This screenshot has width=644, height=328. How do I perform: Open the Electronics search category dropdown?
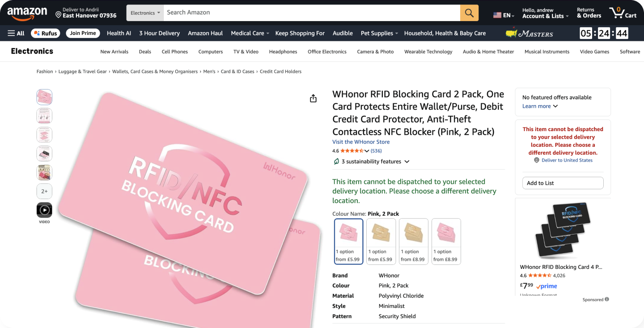(x=145, y=13)
